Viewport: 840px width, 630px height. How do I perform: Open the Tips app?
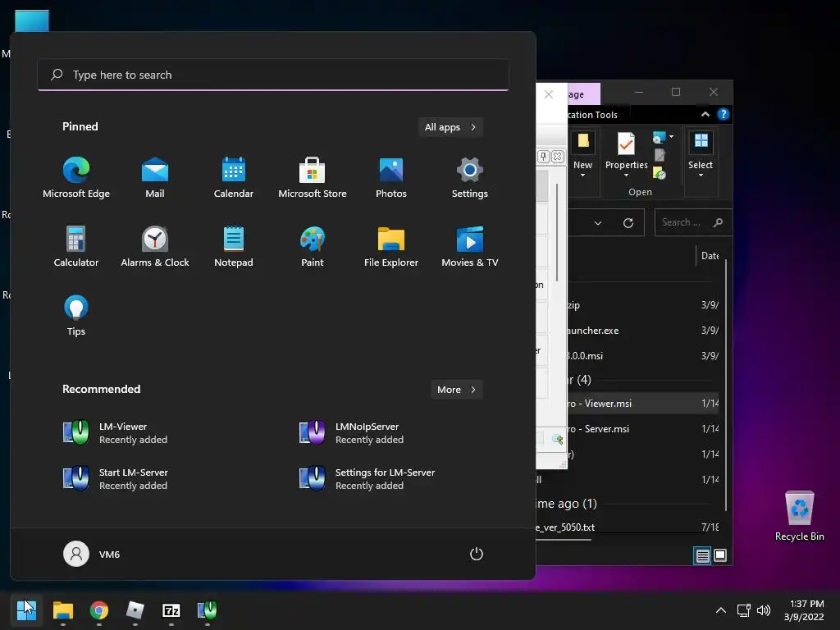(76, 316)
